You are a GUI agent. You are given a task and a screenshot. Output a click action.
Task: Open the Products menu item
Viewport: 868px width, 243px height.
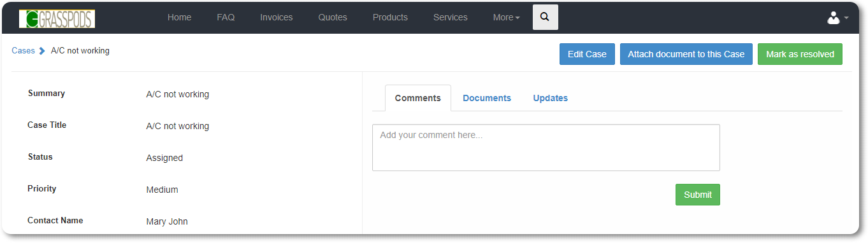pos(390,17)
